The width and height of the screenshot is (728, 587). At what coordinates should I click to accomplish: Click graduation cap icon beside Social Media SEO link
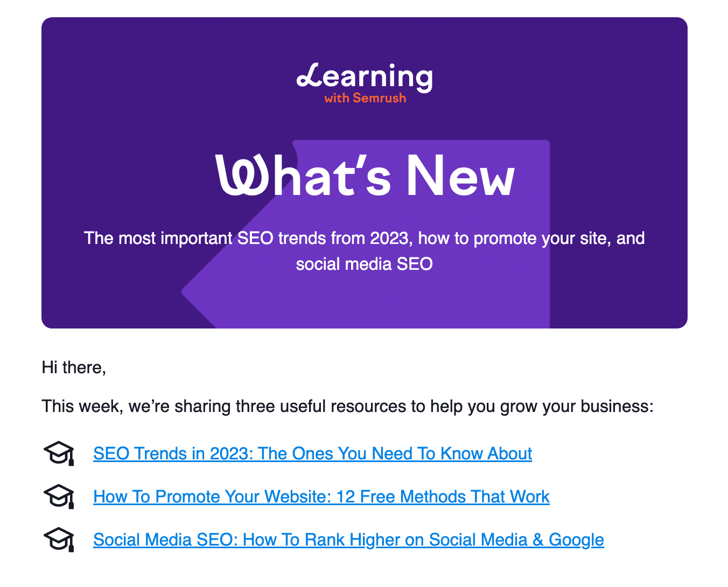click(x=59, y=539)
